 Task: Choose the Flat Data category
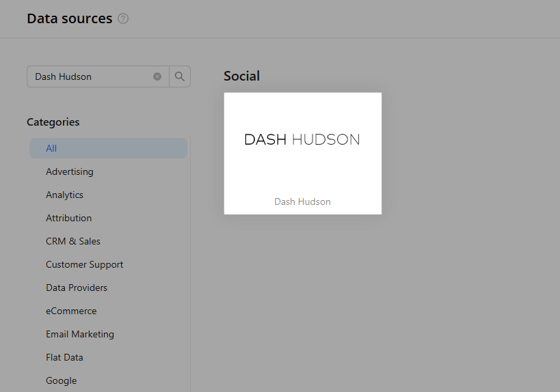(x=64, y=357)
